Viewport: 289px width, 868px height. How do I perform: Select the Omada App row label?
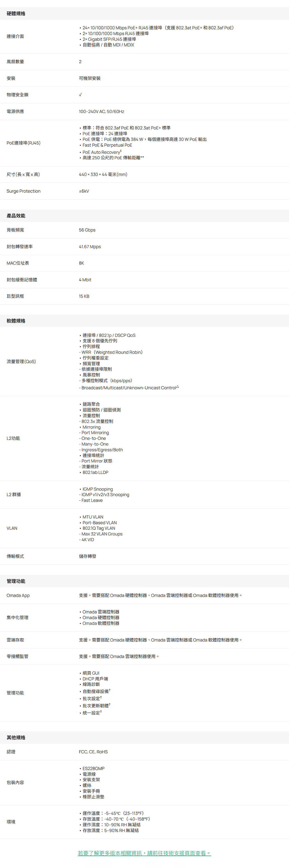click(18, 595)
